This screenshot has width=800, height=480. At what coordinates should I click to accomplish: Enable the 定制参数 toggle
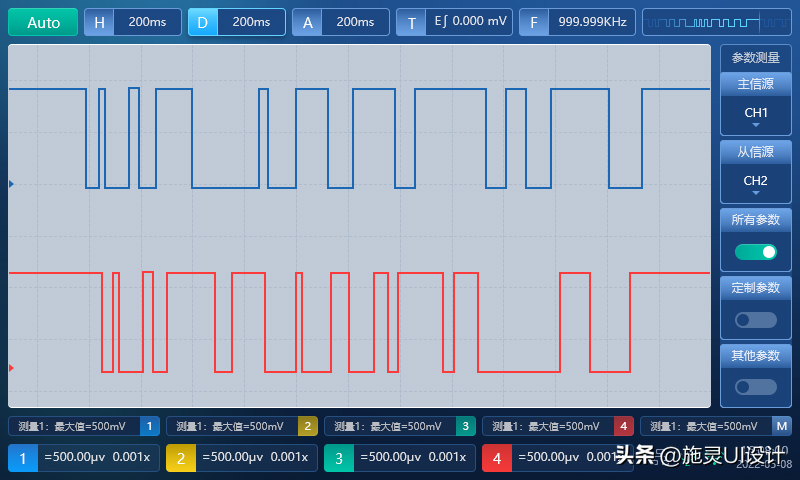click(x=756, y=320)
